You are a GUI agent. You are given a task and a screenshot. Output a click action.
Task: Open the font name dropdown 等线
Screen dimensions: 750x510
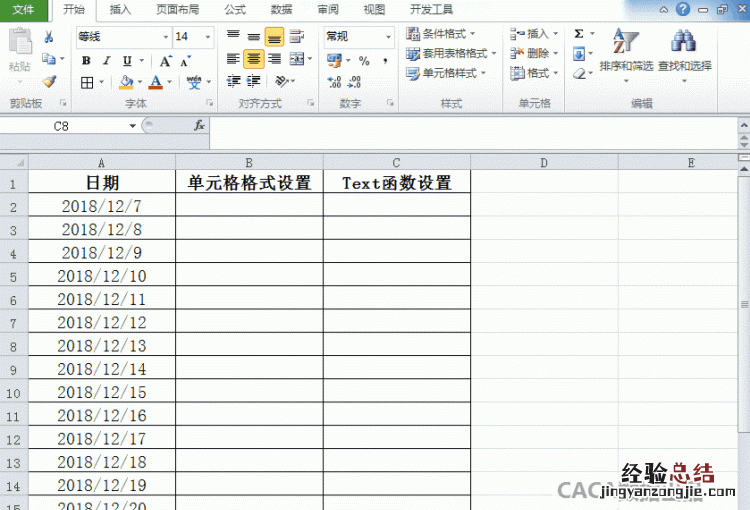[x=165, y=37]
